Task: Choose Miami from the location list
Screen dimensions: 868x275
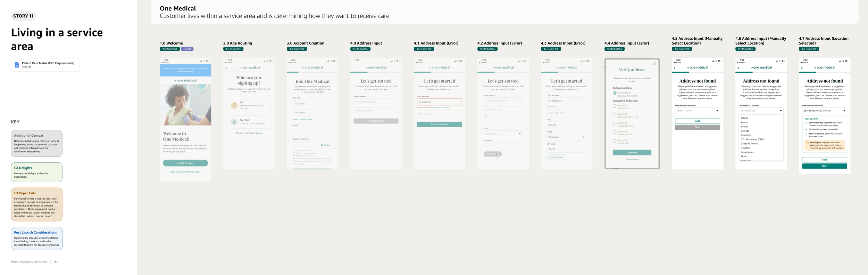Action: coord(744,156)
